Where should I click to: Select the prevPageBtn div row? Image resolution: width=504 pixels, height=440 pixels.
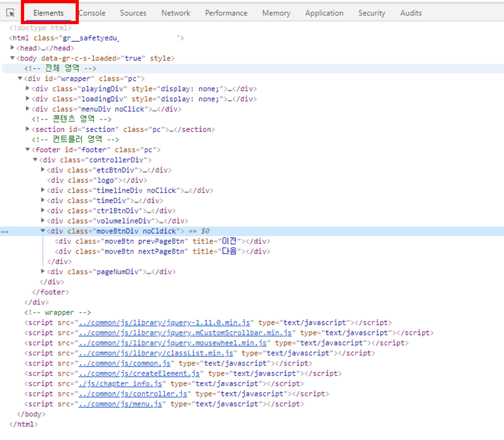click(162, 241)
